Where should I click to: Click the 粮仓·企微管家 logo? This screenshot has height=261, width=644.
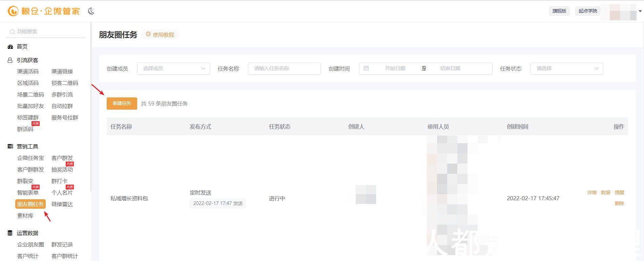click(x=44, y=11)
